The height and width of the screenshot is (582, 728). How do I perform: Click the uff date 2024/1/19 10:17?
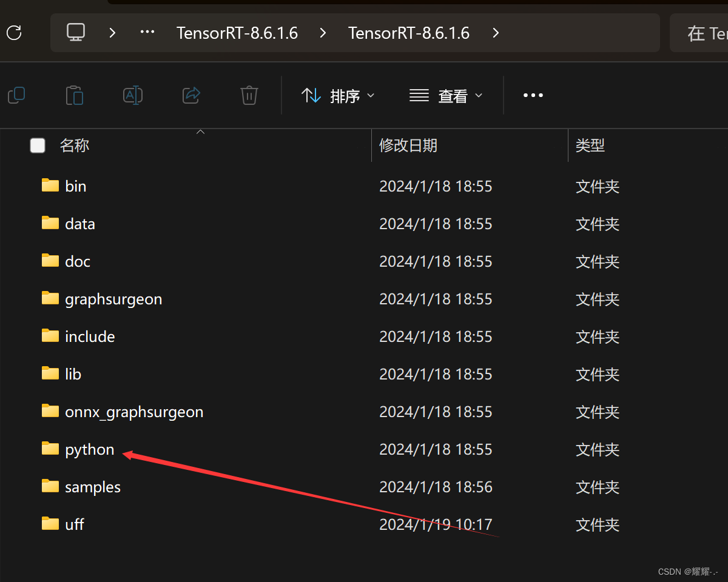click(x=436, y=524)
